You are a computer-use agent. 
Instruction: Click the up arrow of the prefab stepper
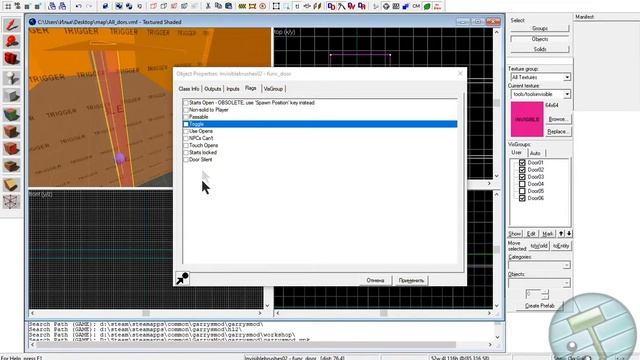(545, 291)
